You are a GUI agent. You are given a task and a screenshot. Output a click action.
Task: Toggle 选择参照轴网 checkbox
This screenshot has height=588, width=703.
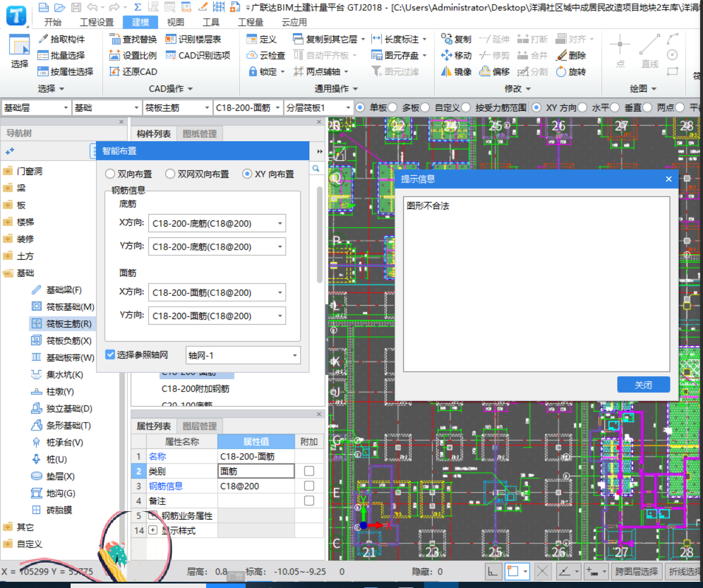tap(110, 355)
